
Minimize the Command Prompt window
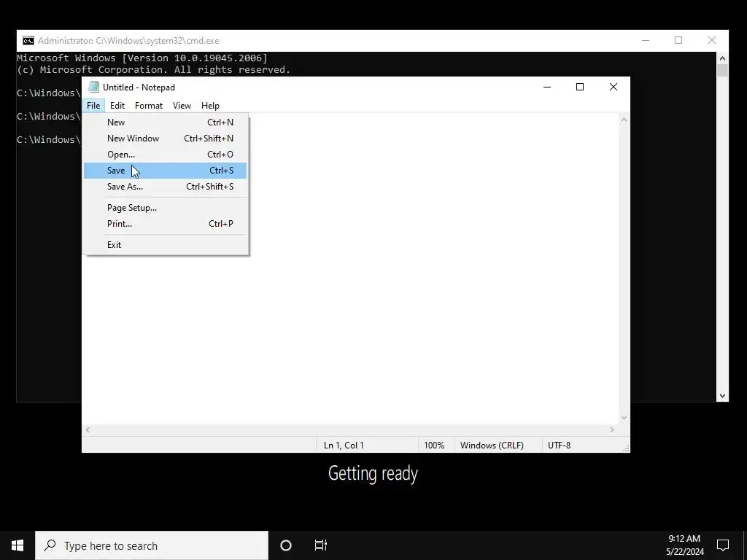point(646,41)
